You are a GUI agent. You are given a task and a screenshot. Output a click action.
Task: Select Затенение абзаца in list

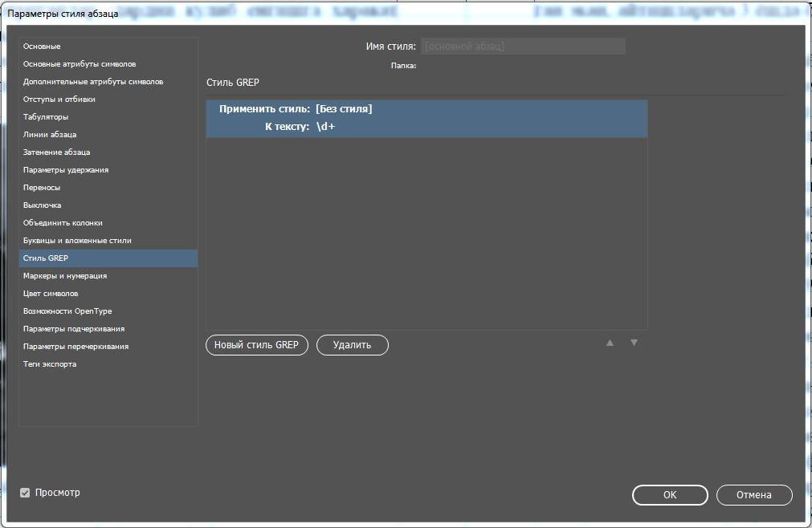(x=108, y=152)
